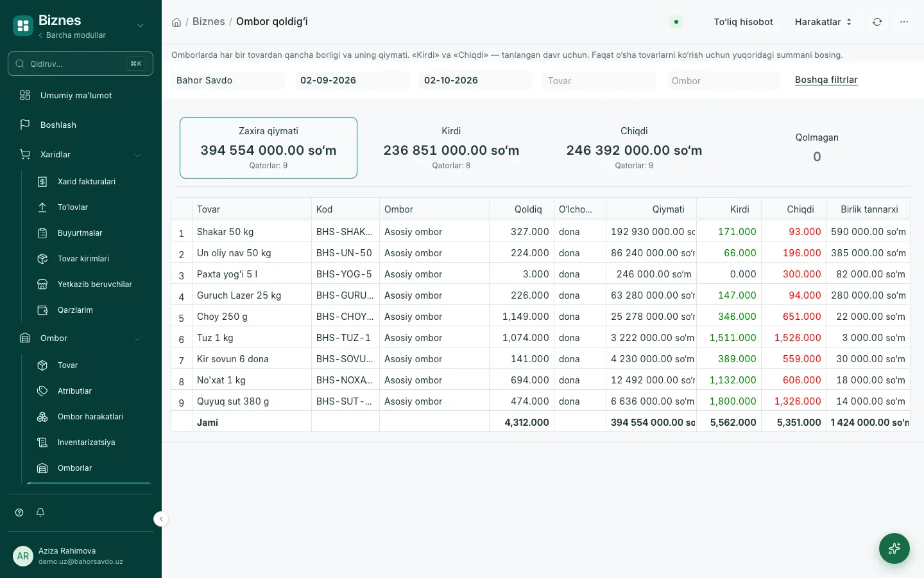The height and width of the screenshot is (578, 924).
Task: Open the Harakatlar dropdown
Action: click(x=823, y=22)
